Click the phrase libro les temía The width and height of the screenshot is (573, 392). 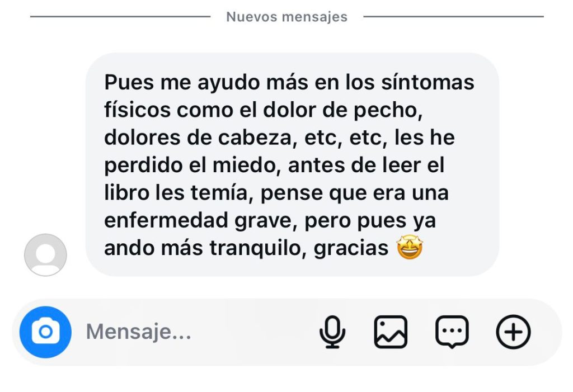point(178,193)
